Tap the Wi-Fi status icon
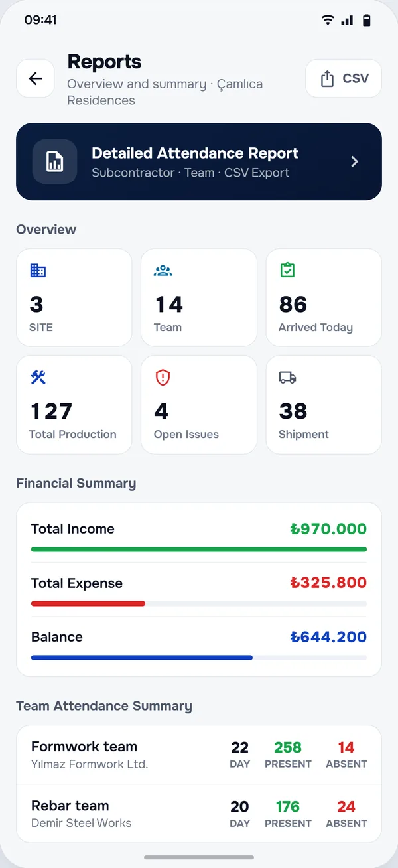The height and width of the screenshot is (868, 398). 328,20
